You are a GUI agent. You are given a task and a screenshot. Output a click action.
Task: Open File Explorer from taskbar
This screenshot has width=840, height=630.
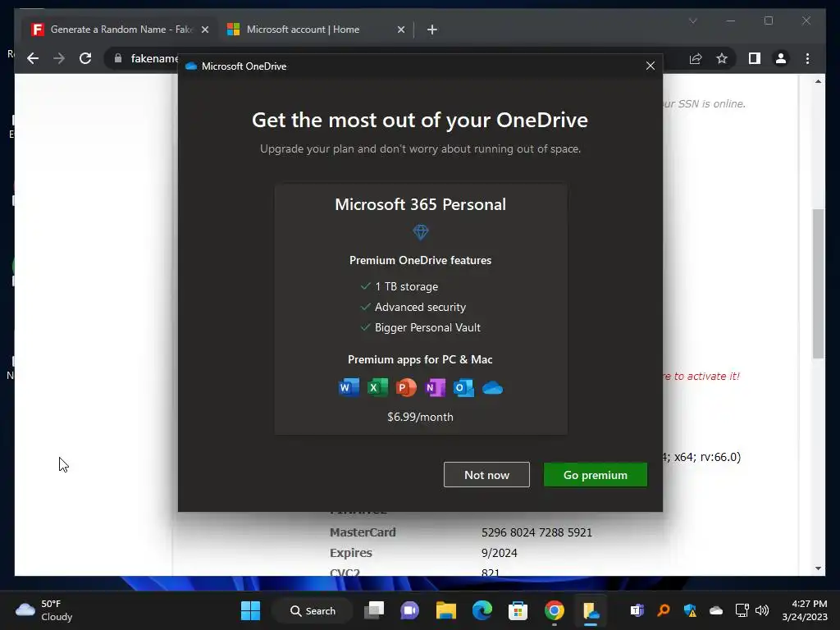point(445,610)
